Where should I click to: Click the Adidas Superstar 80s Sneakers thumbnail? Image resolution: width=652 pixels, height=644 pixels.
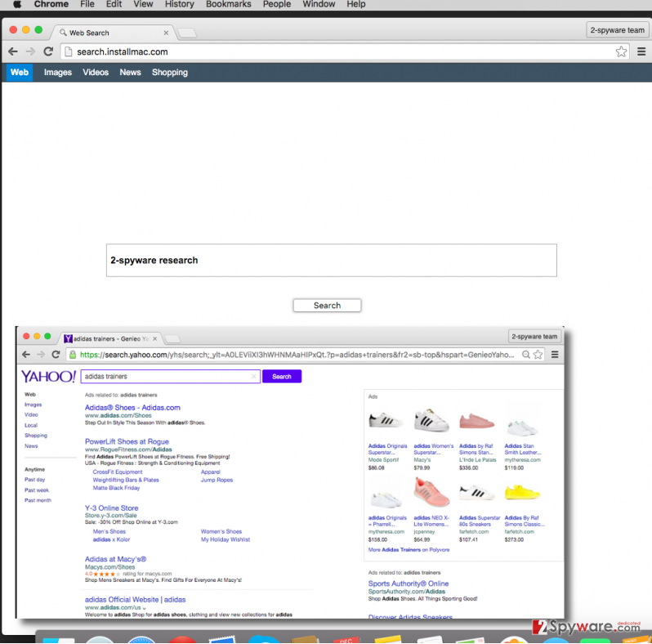476,494
